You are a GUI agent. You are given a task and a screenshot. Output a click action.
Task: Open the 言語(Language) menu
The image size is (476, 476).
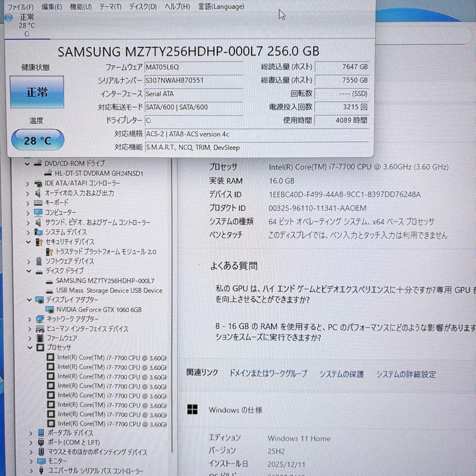[x=221, y=7]
